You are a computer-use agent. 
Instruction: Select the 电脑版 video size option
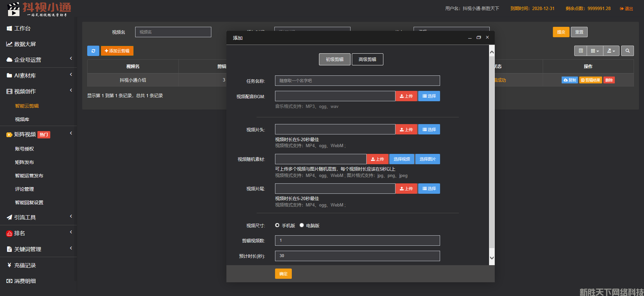coord(302,225)
